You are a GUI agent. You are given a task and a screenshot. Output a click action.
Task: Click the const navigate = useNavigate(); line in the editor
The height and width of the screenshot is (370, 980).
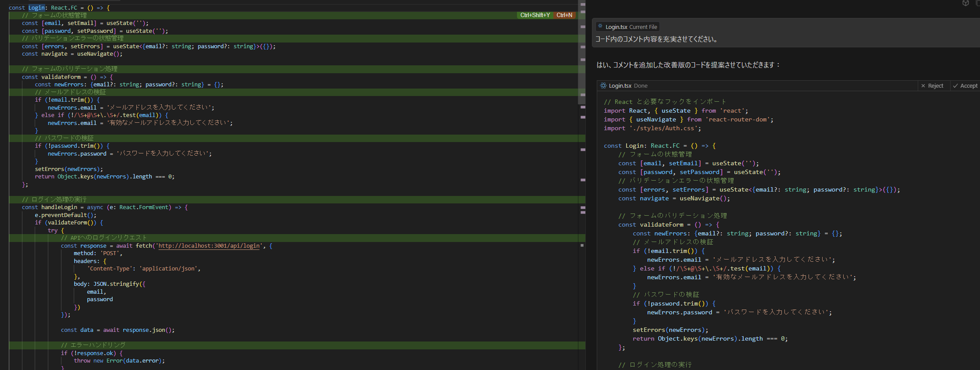(72, 54)
